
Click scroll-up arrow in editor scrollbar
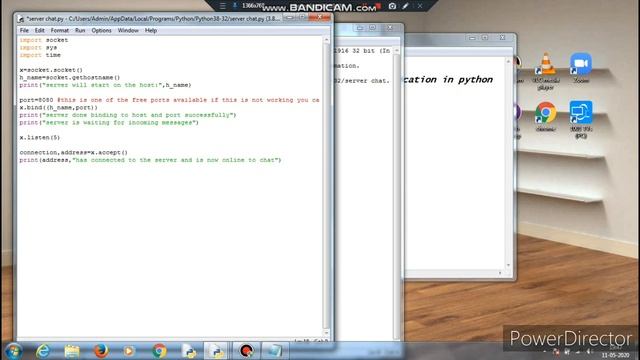pos(326,40)
